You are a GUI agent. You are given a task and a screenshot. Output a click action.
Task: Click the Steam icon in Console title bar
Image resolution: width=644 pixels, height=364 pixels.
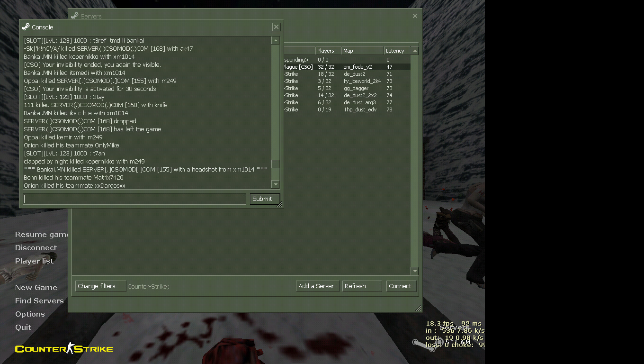pyautogui.click(x=26, y=27)
